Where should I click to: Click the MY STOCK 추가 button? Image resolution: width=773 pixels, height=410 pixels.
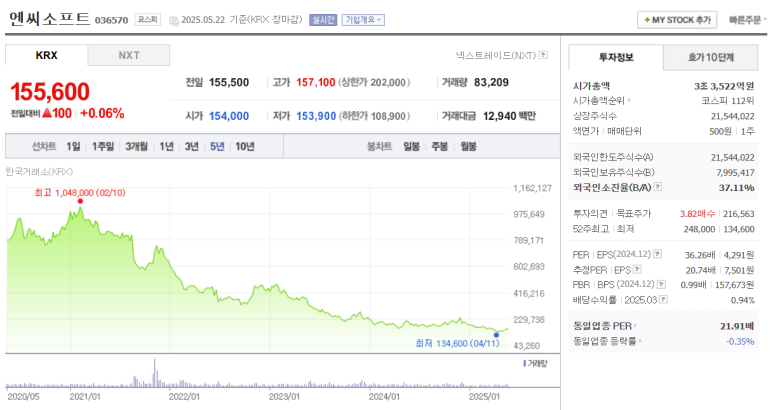pos(677,20)
